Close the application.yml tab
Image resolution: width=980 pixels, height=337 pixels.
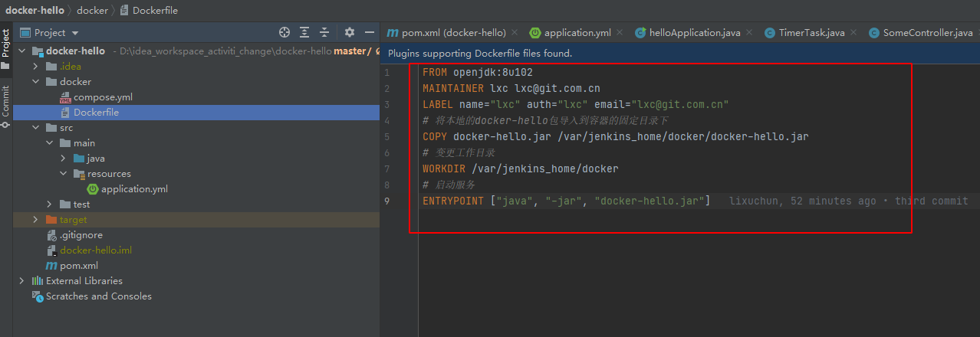click(620, 33)
